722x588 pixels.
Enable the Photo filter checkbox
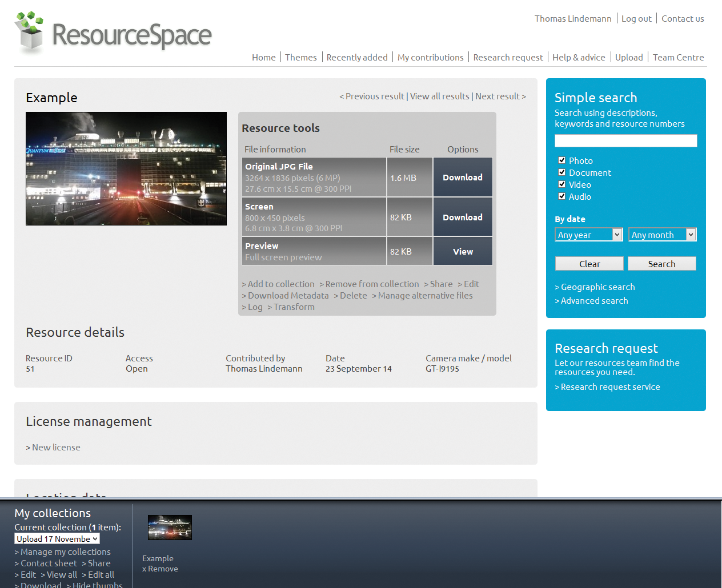click(x=562, y=160)
